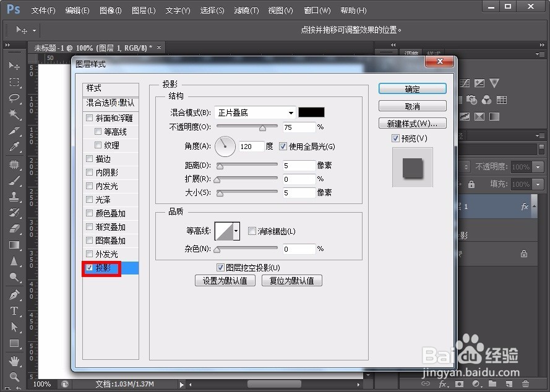Image resolution: width=550 pixels, height=392 pixels.
Task: Select the Pen tool
Action: coord(14,294)
